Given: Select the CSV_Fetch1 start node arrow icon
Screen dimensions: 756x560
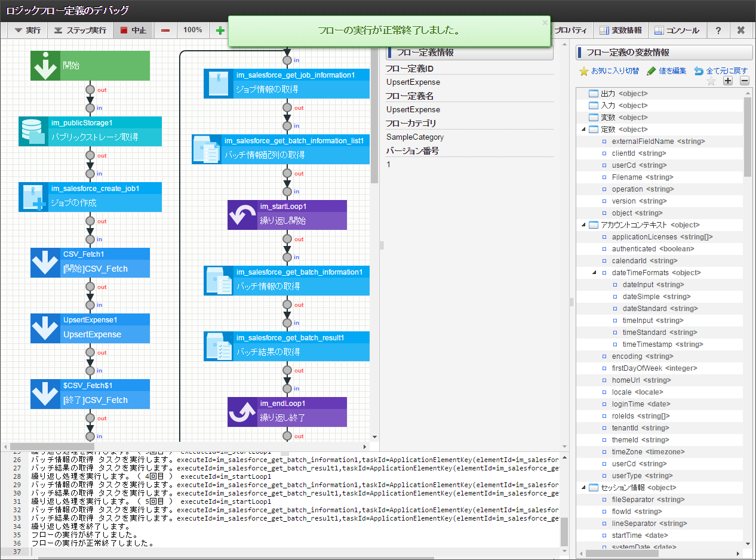Looking at the screenshot, I should [x=45, y=263].
